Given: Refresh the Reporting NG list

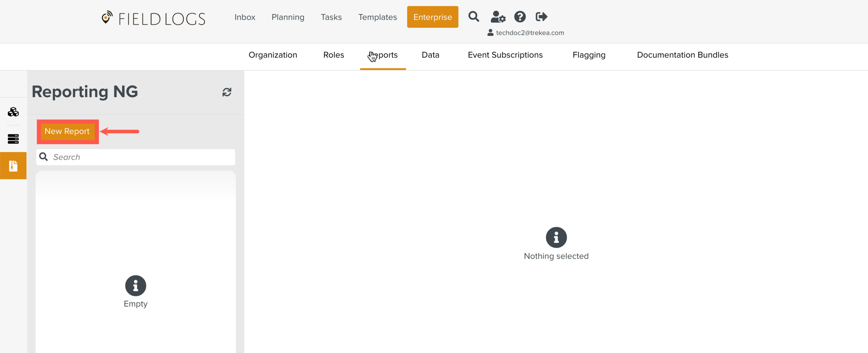Looking at the screenshot, I should coord(227,92).
